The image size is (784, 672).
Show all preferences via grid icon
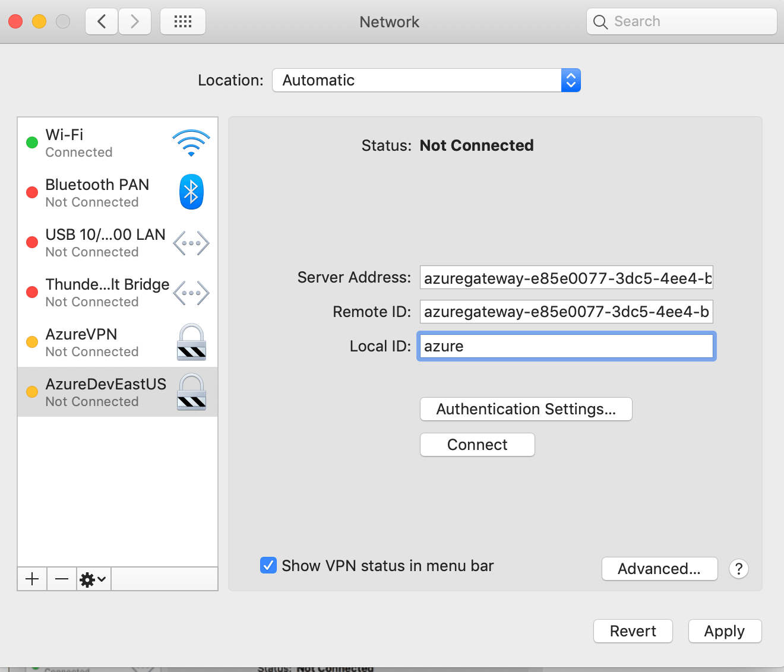pos(183,22)
